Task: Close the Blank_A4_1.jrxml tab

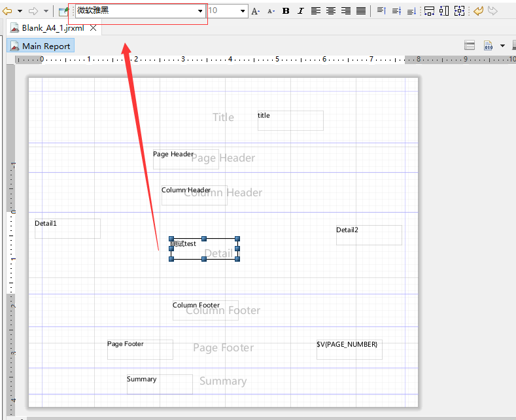Action: click(x=94, y=28)
